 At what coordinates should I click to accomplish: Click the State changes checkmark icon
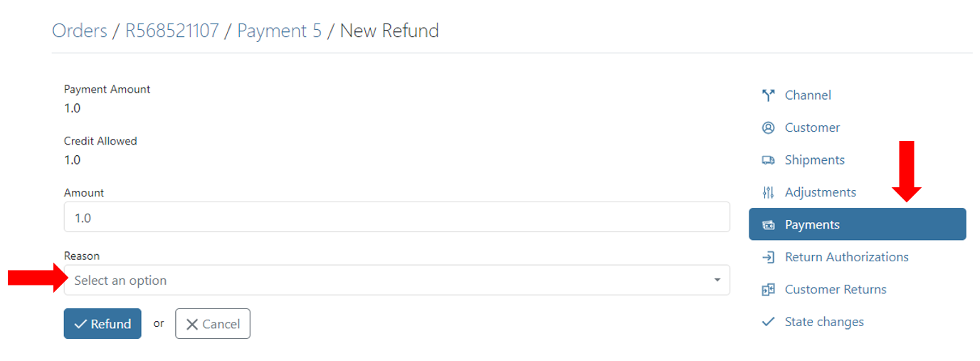pyautogui.click(x=768, y=322)
